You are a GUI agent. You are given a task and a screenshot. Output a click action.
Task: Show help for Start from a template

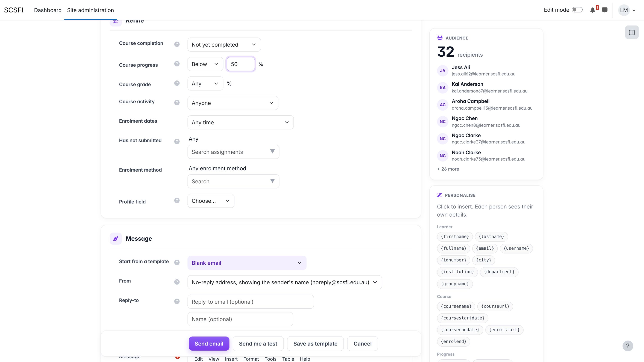[177, 262]
